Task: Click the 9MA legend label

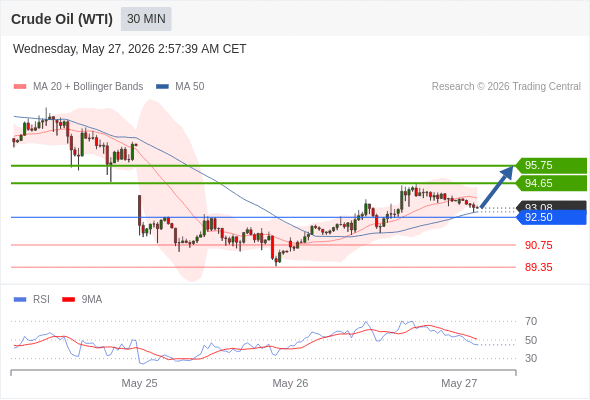Action: click(x=92, y=300)
